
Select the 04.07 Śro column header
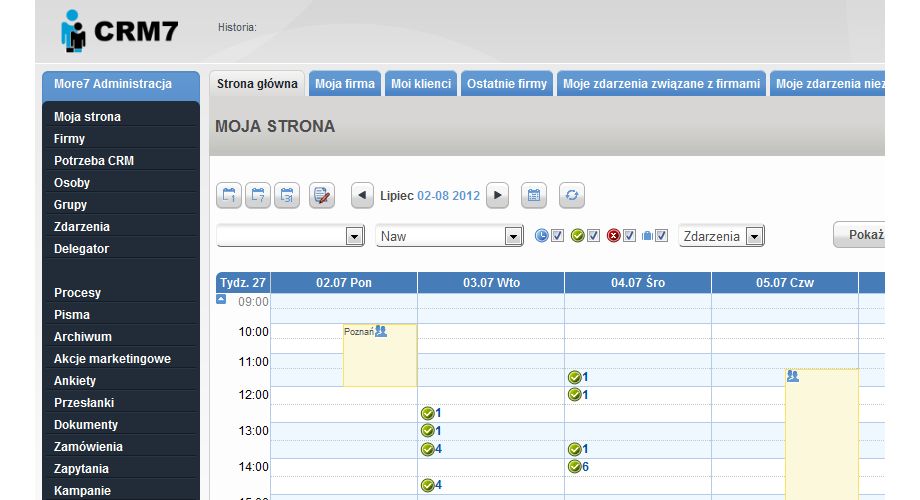pos(638,283)
